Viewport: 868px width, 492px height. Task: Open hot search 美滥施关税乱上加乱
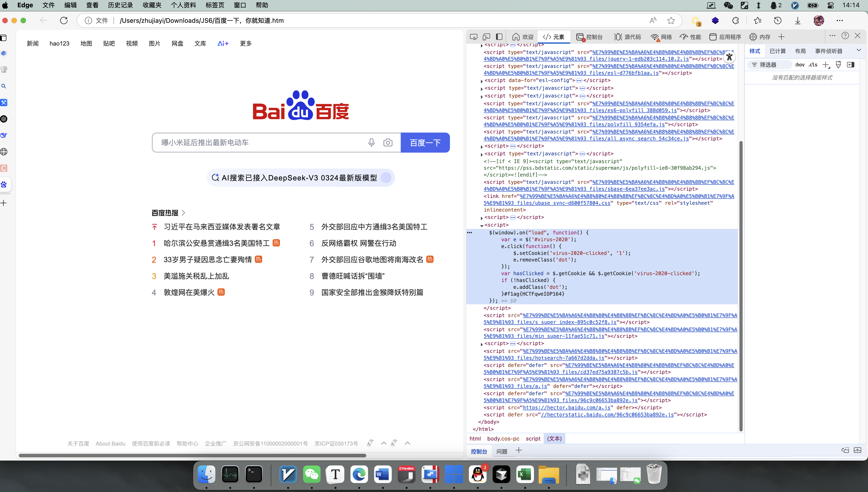(196, 276)
